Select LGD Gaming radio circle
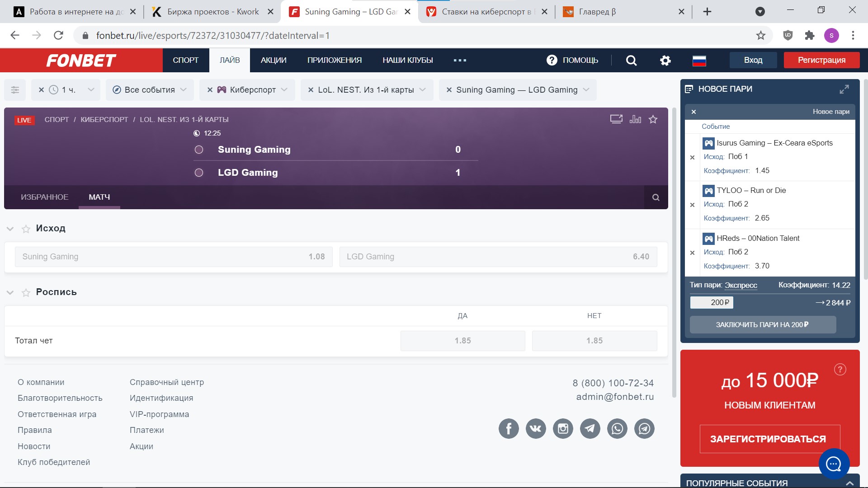868x488 pixels. pos(199,173)
